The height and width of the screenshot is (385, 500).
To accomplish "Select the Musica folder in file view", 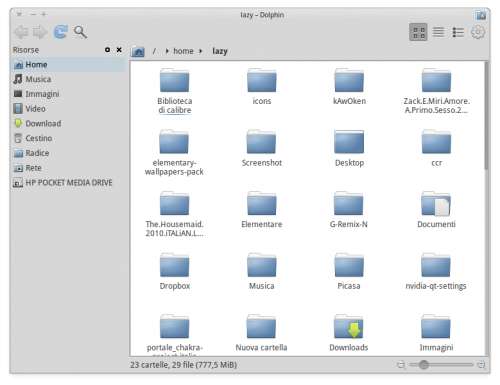I will coord(262,271).
